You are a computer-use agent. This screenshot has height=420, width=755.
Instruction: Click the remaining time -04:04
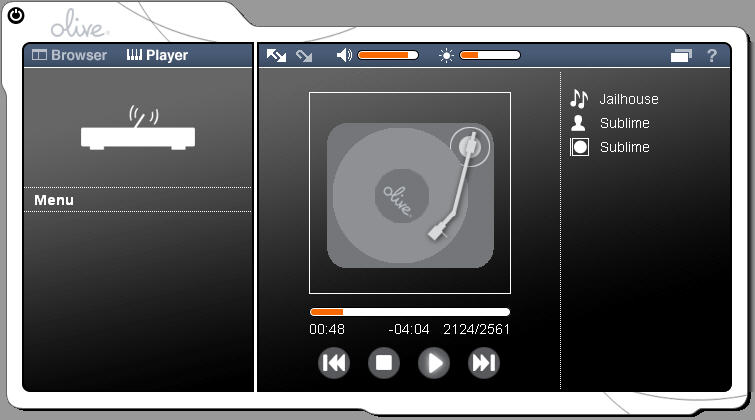pos(409,329)
